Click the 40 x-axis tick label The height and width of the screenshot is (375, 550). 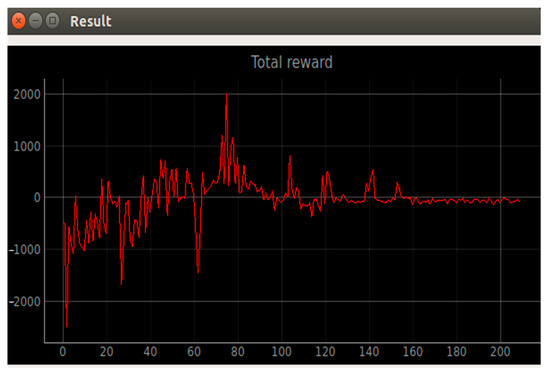coord(150,351)
